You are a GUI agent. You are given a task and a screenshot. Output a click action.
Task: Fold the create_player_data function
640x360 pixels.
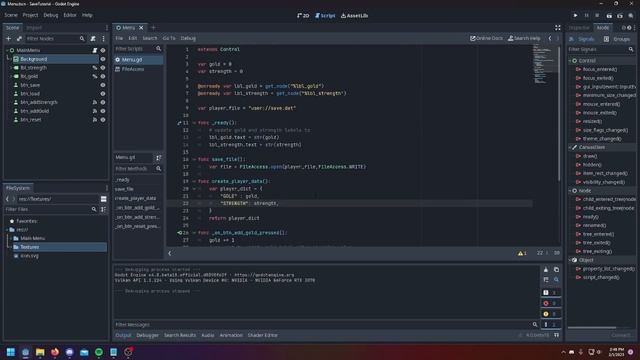(194, 181)
